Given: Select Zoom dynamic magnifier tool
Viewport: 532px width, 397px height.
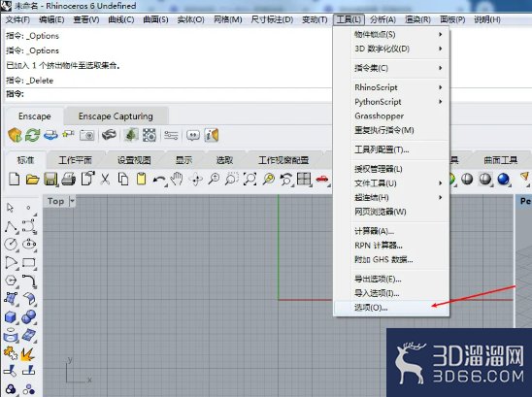Looking at the screenshot, I should [214, 179].
